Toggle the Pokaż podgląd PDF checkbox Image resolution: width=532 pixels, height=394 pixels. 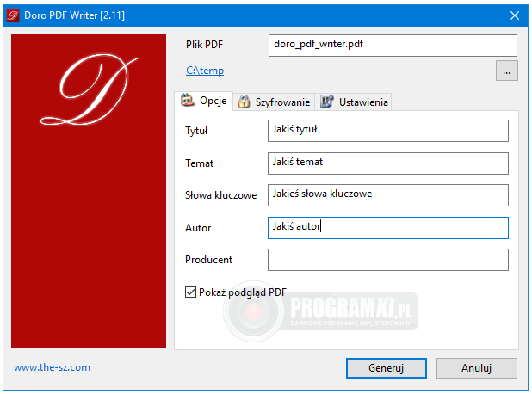click(191, 292)
